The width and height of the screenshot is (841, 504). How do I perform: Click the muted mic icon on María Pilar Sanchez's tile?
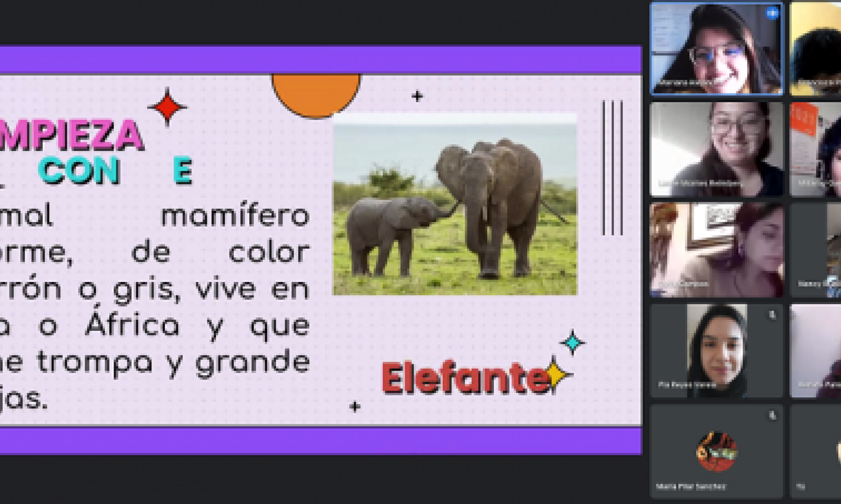[x=773, y=415]
